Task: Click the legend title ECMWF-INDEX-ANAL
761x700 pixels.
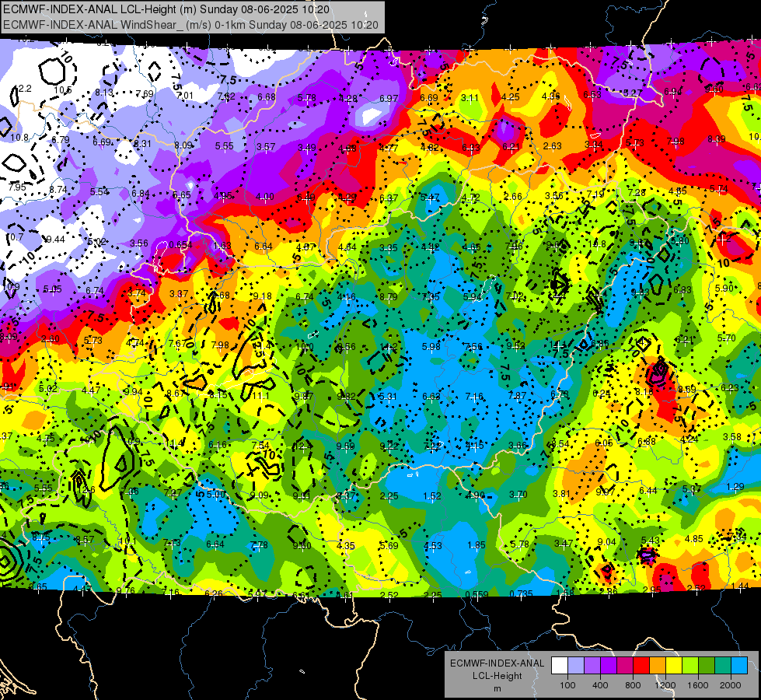Action: pos(497,663)
